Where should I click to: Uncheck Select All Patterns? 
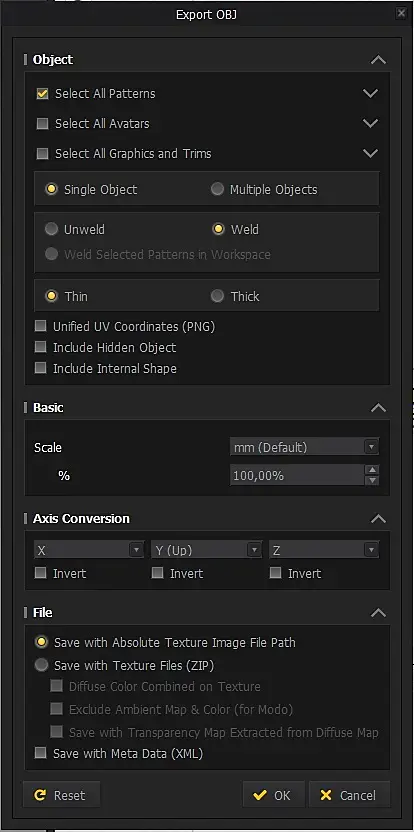coord(42,93)
